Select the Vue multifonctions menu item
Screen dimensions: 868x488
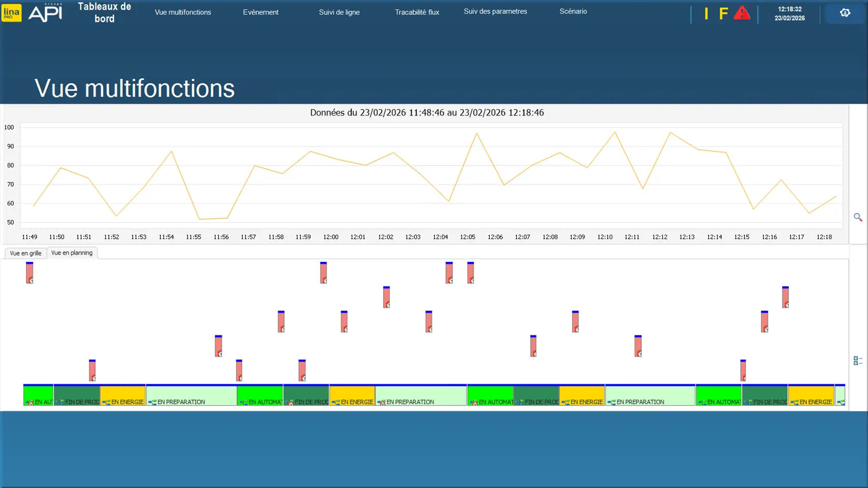[183, 12]
